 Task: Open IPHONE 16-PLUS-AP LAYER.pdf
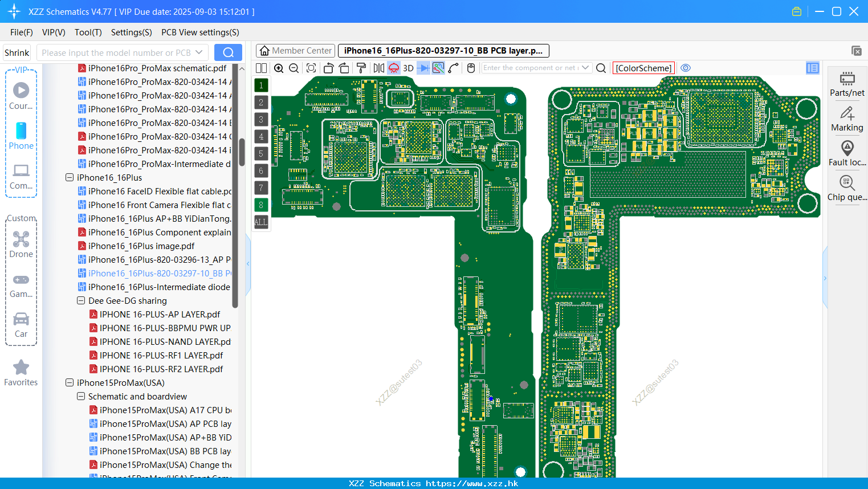click(160, 315)
